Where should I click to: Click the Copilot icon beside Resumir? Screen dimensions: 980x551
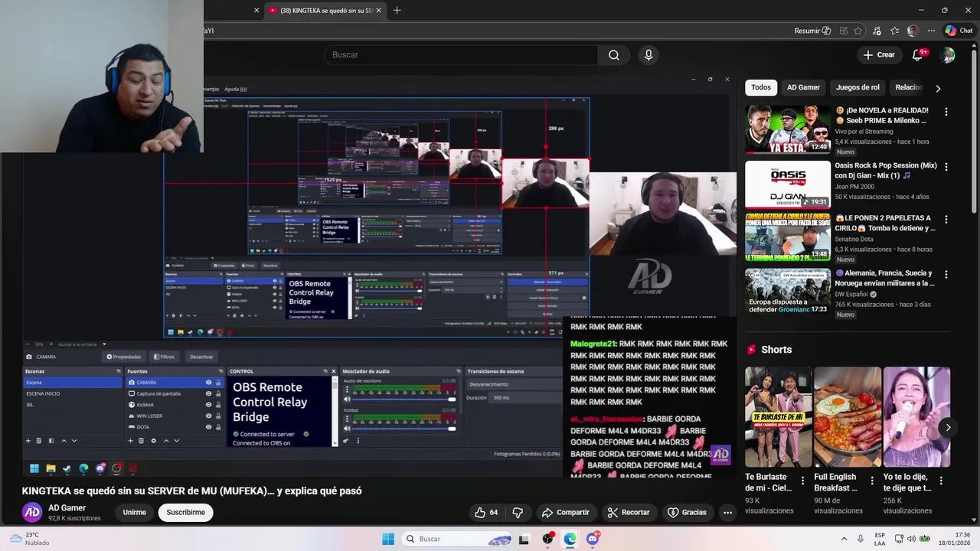pyautogui.click(x=826, y=31)
